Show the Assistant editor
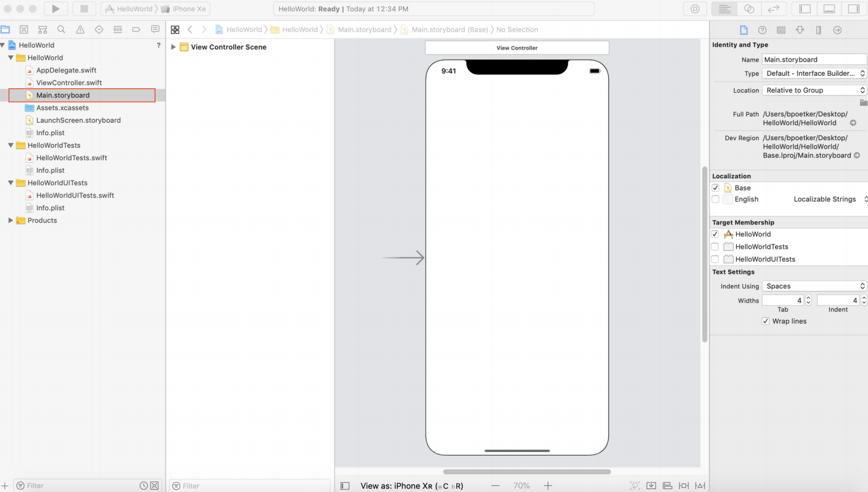 (x=749, y=8)
